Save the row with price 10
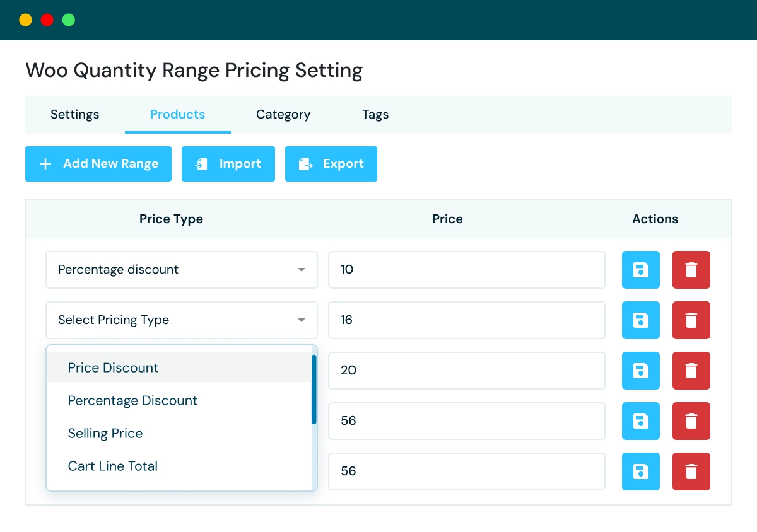This screenshot has width=757, height=532. pos(641,270)
